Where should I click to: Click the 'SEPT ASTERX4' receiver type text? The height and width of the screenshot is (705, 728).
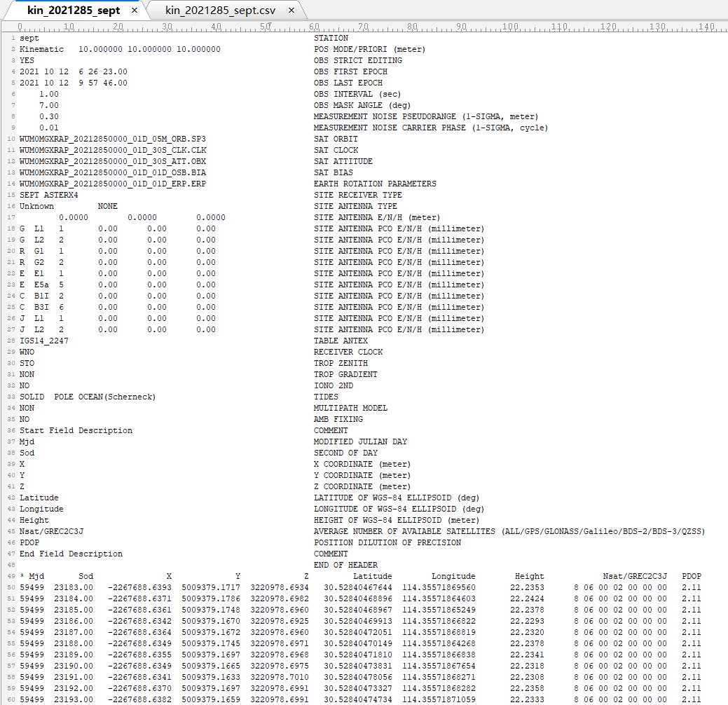(49, 195)
